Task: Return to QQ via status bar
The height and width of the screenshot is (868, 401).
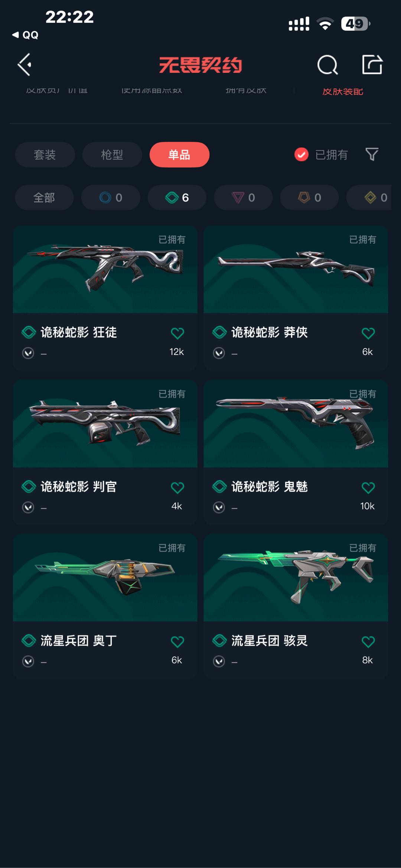Action: [x=25, y=35]
